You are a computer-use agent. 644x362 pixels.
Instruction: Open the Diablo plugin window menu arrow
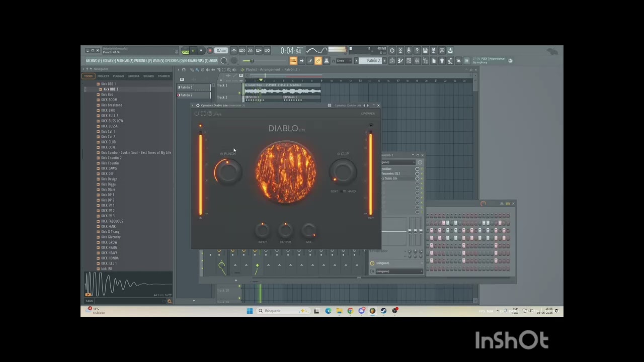[x=193, y=106]
